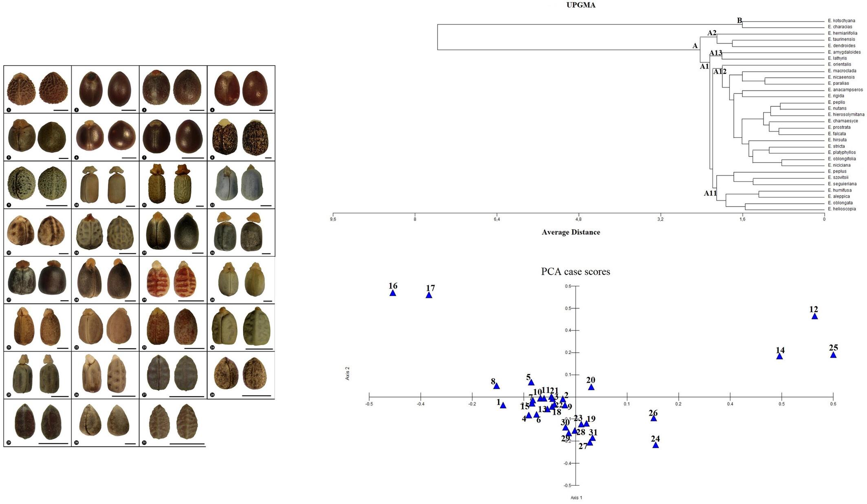Viewport: 867px width, 504px height.
Task: Click PCA triangle marker labeled 14
Action: [x=779, y=357]
